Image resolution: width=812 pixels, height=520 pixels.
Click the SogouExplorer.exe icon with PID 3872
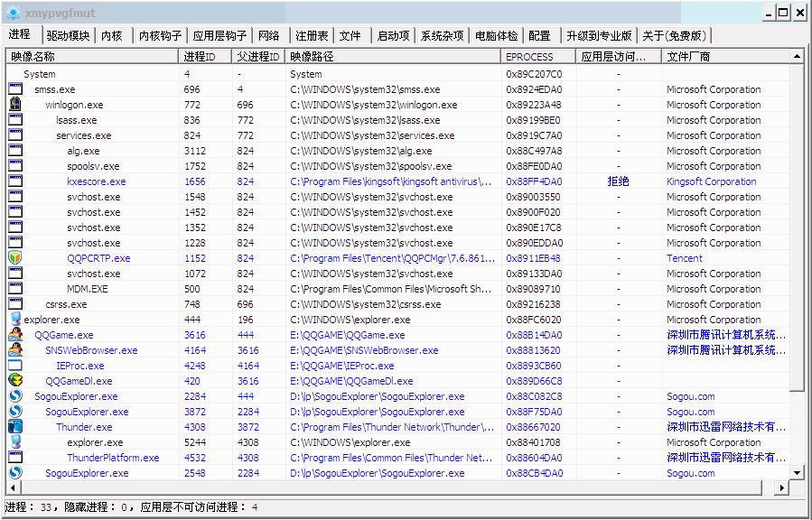tap(15, 412)
